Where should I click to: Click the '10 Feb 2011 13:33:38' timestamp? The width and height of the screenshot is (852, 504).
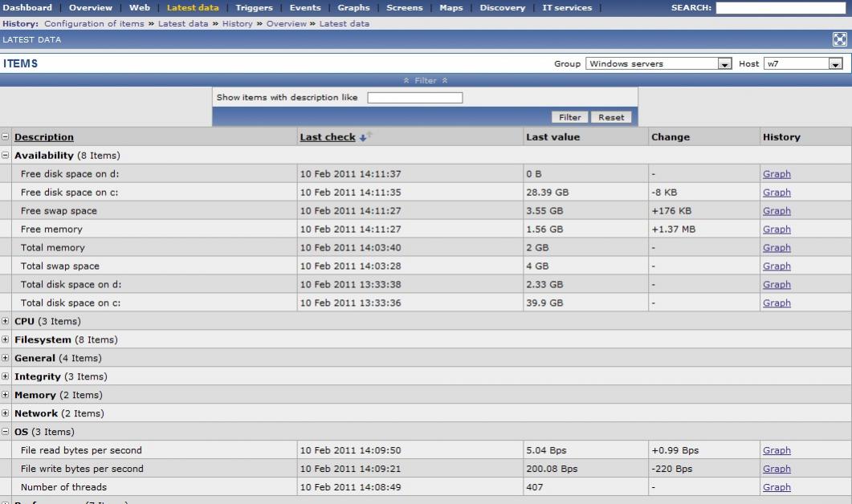tap(350, 285)
